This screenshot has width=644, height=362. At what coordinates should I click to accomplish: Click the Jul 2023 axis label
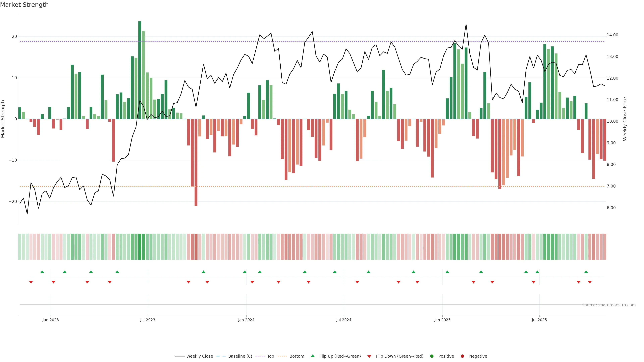coord(148,320)
